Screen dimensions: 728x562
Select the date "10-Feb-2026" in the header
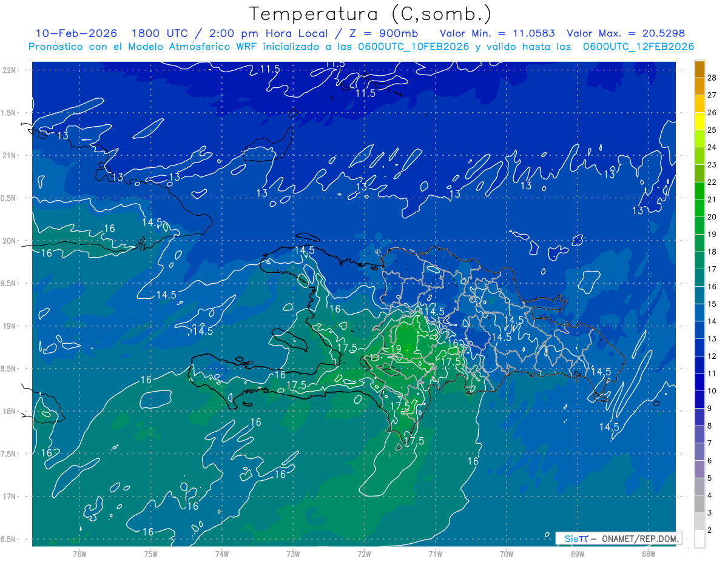[76, 33]
